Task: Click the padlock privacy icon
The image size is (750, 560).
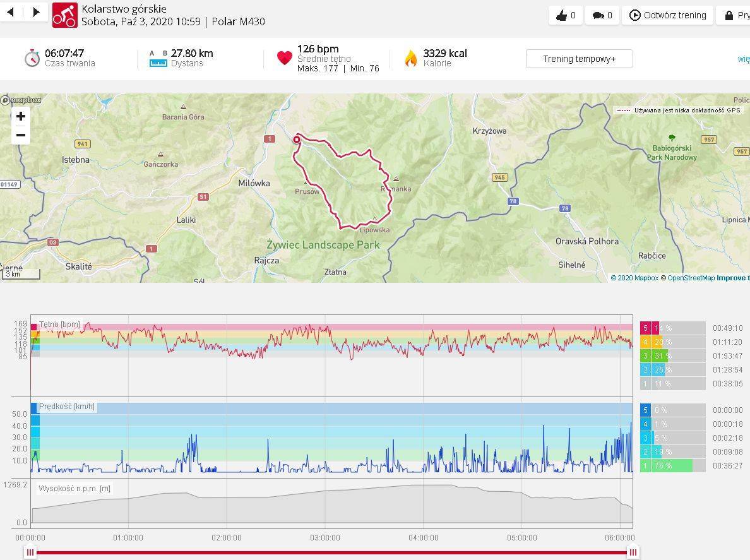Action: point(729,15)
